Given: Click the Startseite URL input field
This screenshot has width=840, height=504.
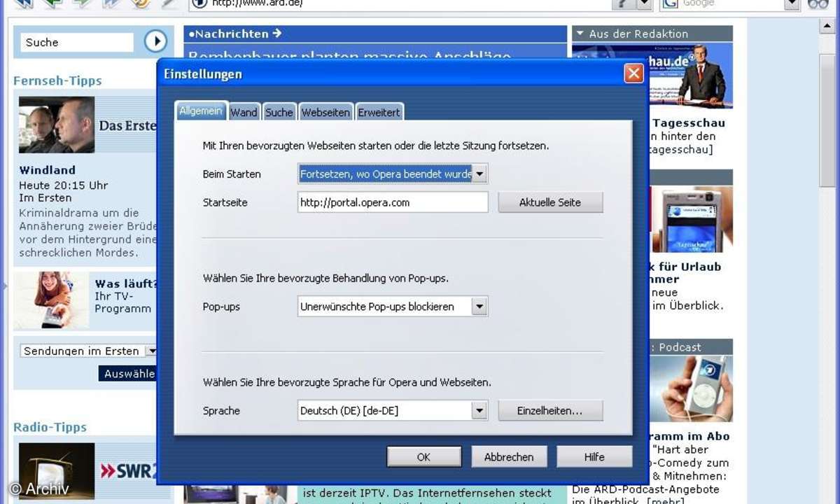Looking at the screenshot, I should point(393,202).
